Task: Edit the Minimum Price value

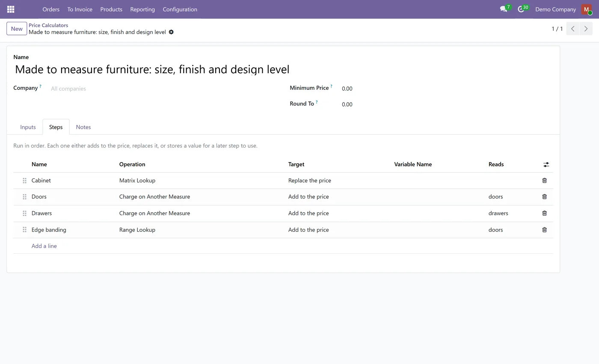Action: coord(447,89)
